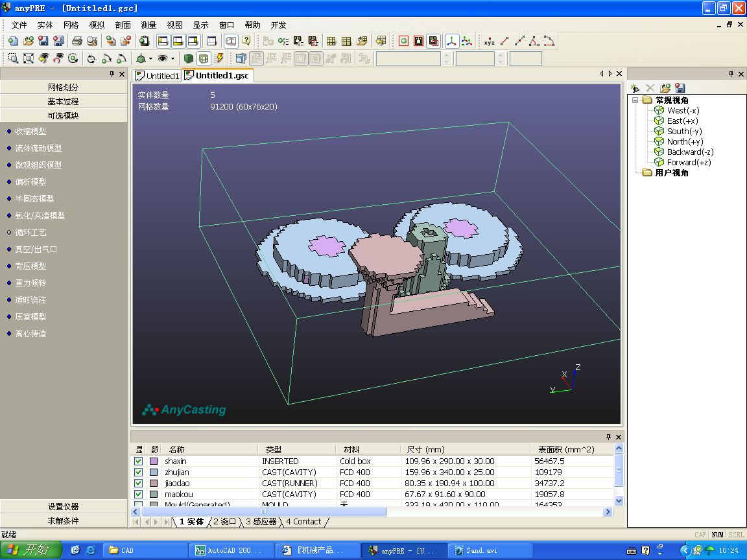Expand the 求解条件 panel section
The height and width of the screenshot is (560, 747).
pos(64,521)
